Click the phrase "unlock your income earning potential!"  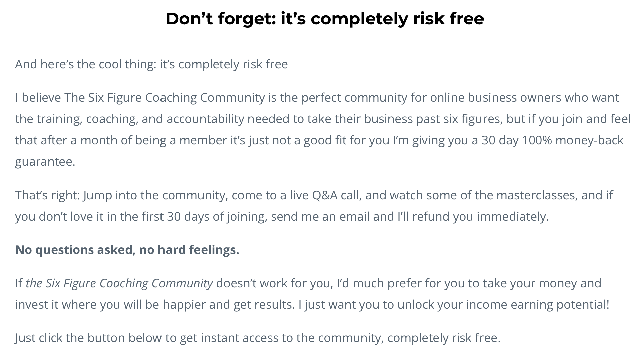[x=503, y=305]
